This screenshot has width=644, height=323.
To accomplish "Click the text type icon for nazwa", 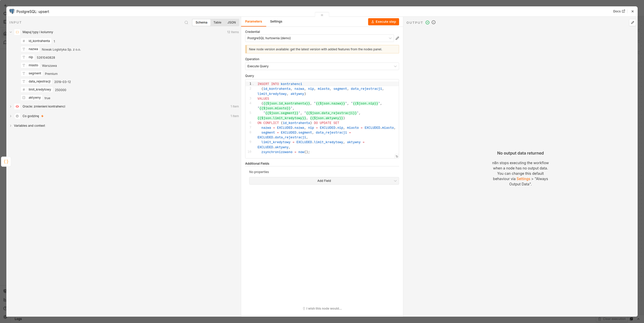I will [24, 49].
